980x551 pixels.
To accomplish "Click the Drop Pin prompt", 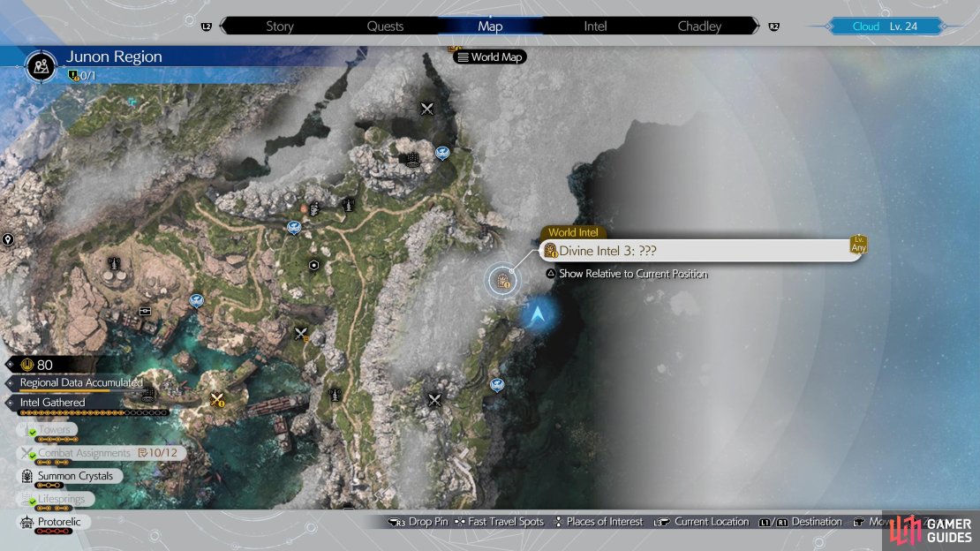I will click(418, 522).
